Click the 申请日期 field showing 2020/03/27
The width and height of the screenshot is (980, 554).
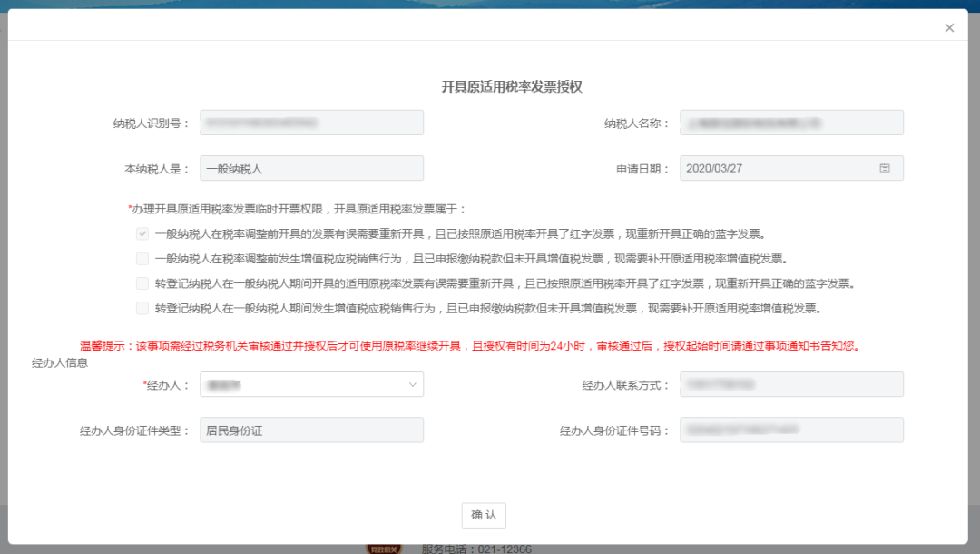792,168
